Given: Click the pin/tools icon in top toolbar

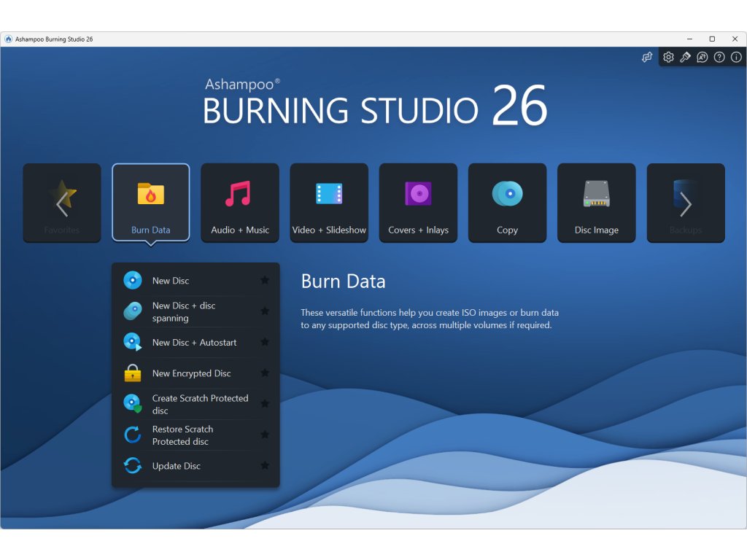Looking at the screenshot, I should [x=685, y=57].
